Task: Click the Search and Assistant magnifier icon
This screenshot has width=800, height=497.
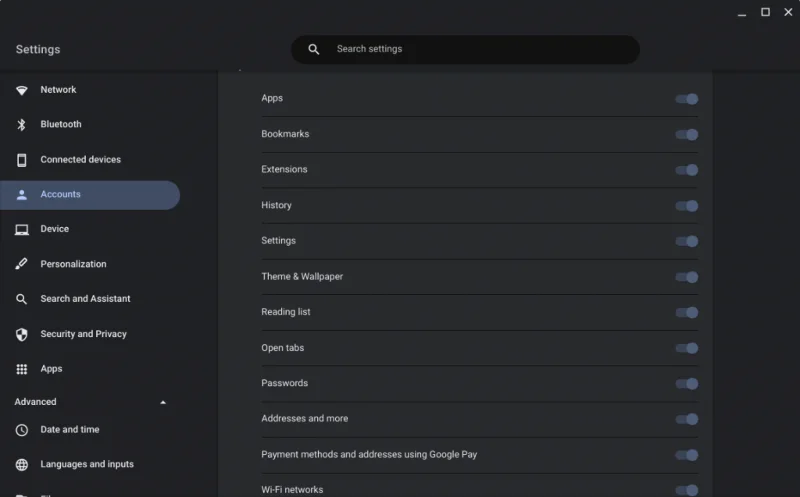Action: click(x=21, y=299)
